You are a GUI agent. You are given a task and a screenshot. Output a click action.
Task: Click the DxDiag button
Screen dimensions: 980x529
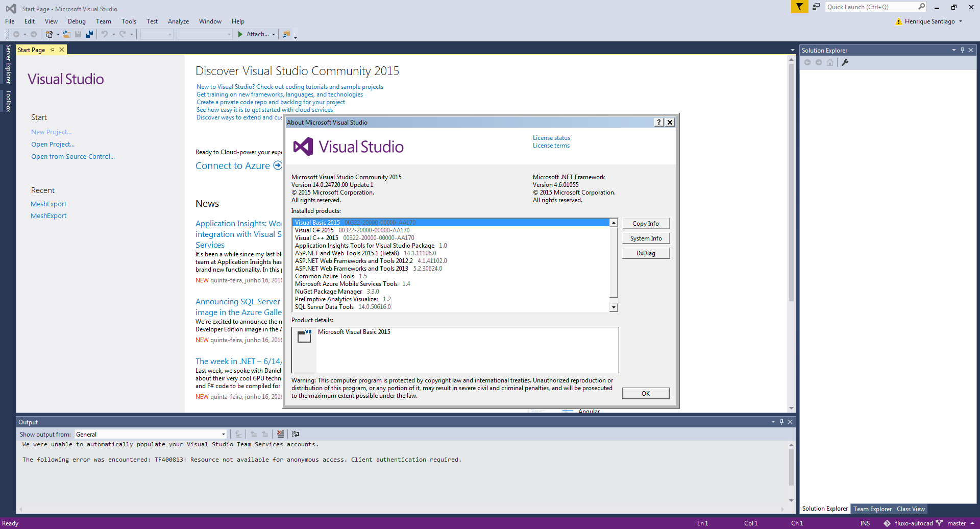[646, 253]
